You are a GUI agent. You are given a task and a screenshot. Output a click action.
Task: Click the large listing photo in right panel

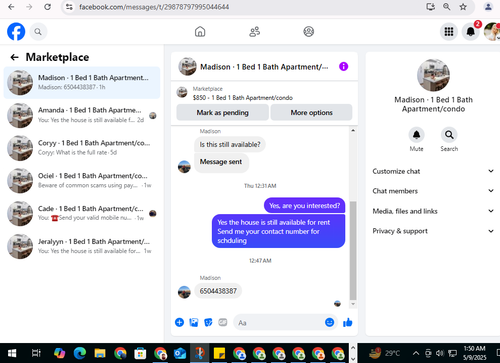coord(433,75)
